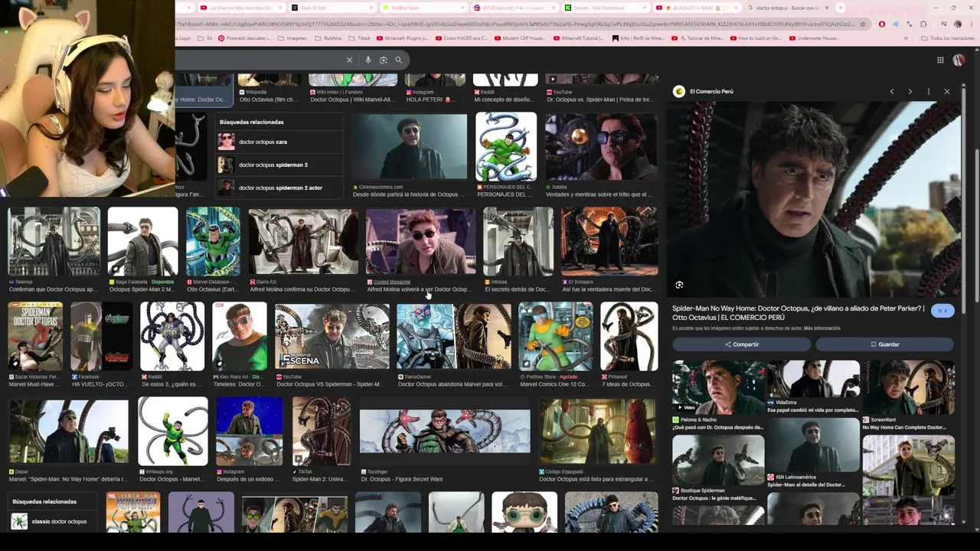This screenshot has height=551, width=980.
Task: Start voice search with the microphone icon
Action: point(368,60)
